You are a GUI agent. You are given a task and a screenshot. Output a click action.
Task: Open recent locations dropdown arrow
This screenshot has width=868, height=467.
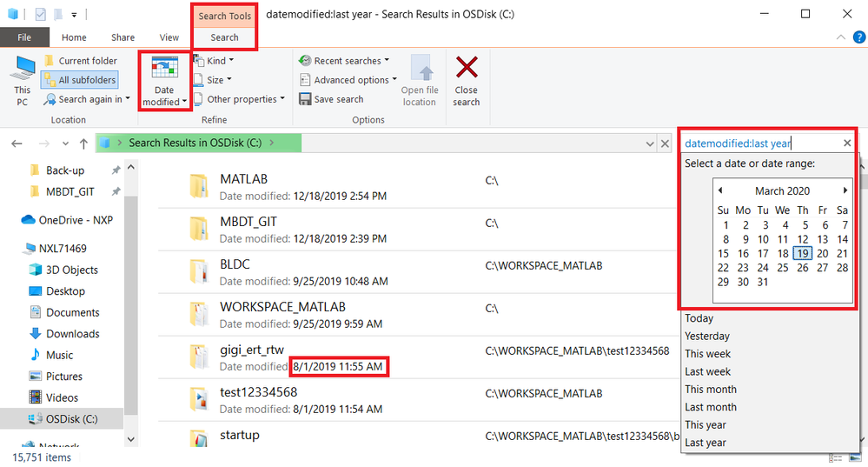pos(65,144)
